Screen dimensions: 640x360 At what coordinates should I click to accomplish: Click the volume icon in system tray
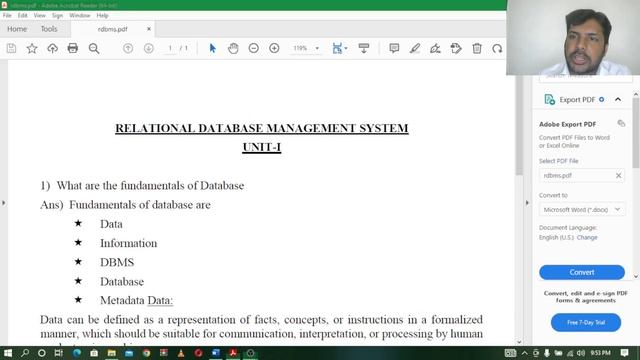[x=581, y=353]
